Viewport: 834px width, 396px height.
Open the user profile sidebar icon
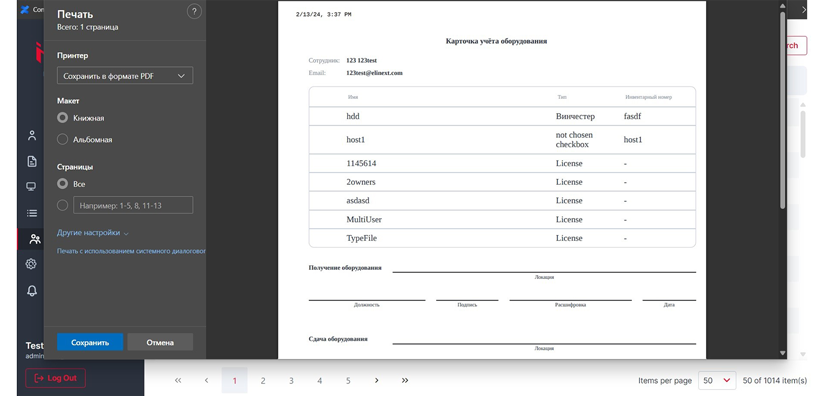[32, 136]
